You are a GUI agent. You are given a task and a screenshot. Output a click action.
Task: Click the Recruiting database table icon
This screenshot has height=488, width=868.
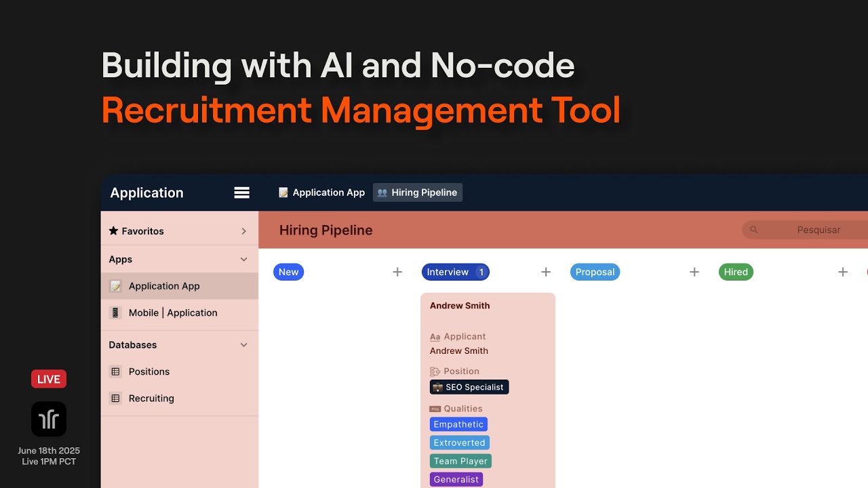pyautogui.click(x=115, y=399)
